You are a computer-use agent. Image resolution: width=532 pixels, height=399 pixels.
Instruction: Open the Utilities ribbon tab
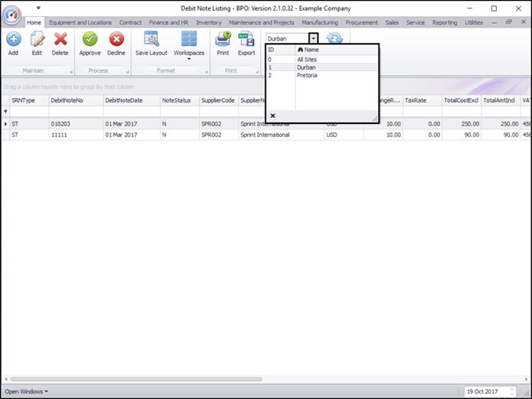pyautogui.click(x=474, y=22)
